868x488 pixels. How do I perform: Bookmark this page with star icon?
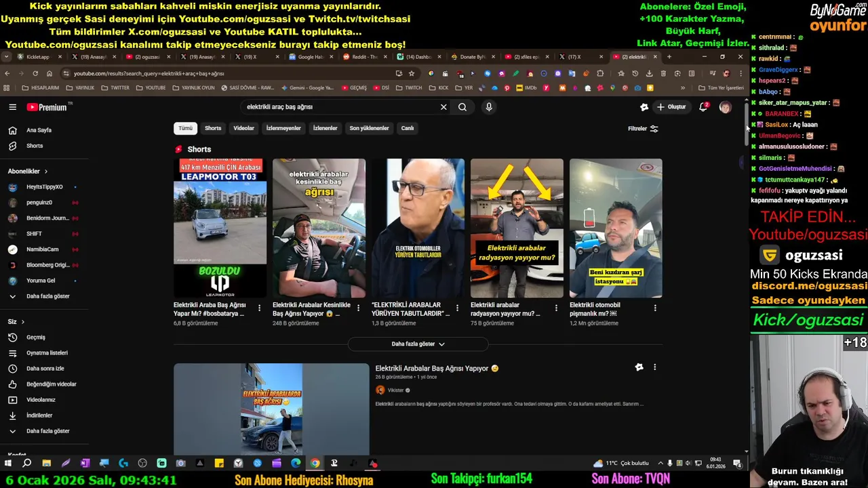pyautogui.click(x=411, y=73)
